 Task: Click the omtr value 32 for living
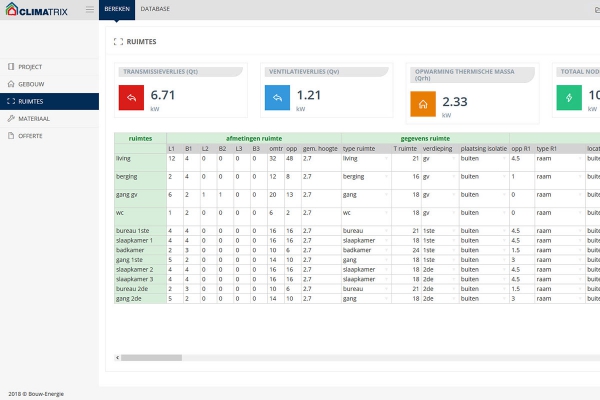coord(273,158)
